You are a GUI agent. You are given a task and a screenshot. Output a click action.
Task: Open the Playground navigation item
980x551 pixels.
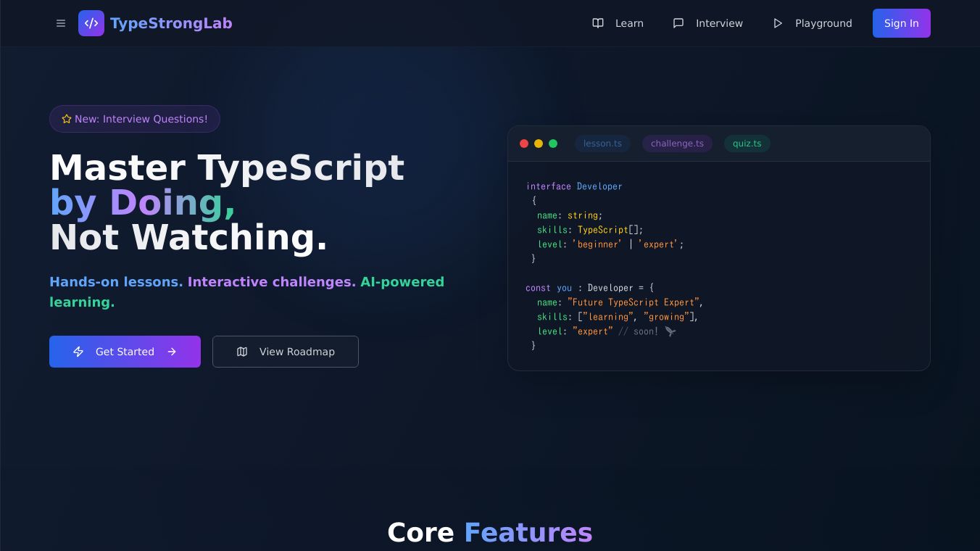[x=813, y=23]
